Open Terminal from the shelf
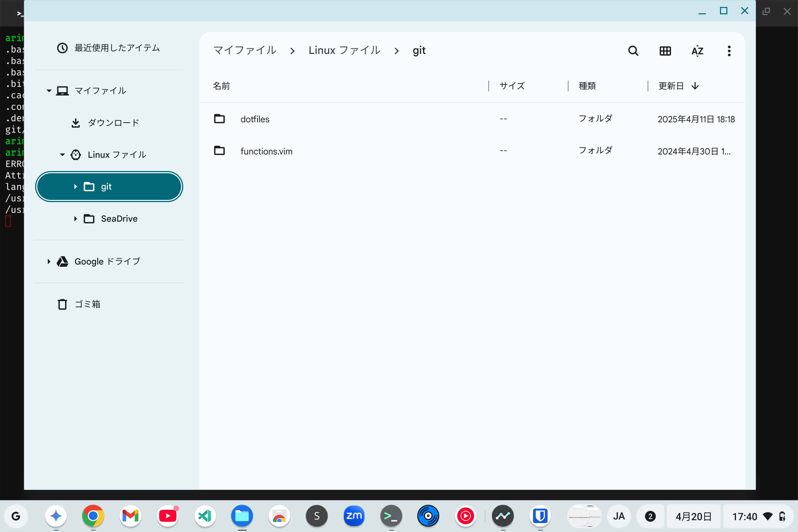 coord(391,516)
